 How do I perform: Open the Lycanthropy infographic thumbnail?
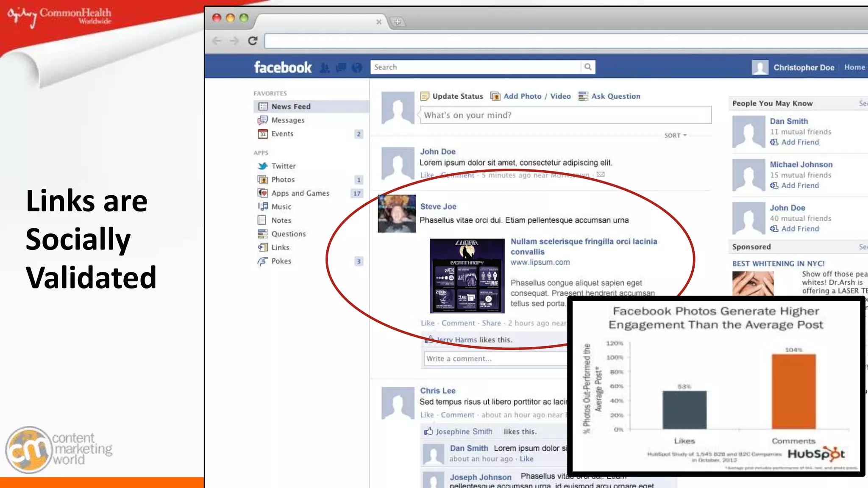click(467, 276)
